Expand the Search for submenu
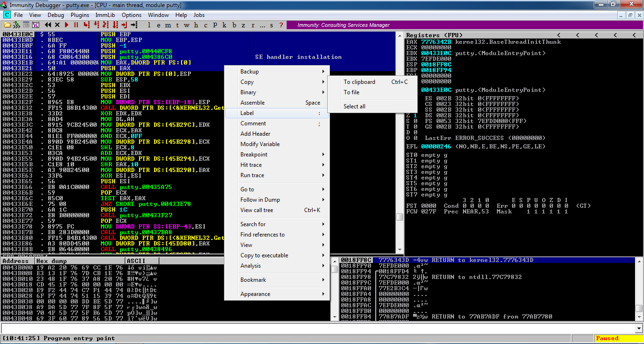 277,224
